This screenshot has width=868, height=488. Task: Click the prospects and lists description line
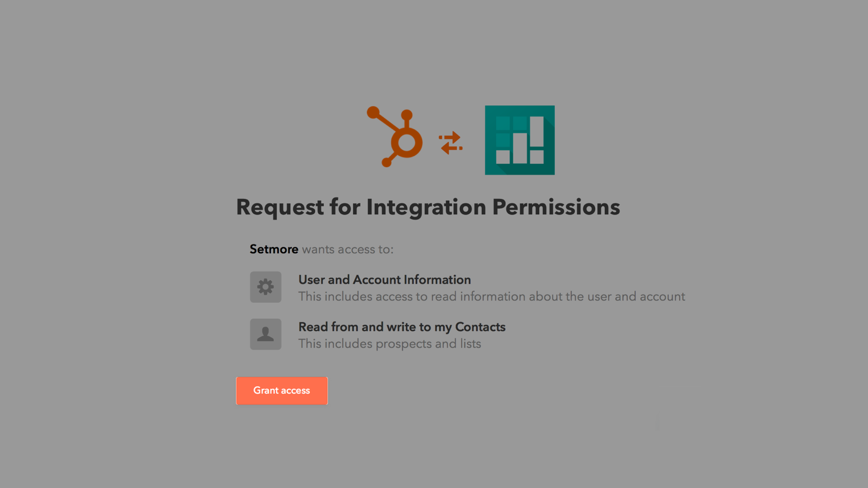(x=390, y=343)
